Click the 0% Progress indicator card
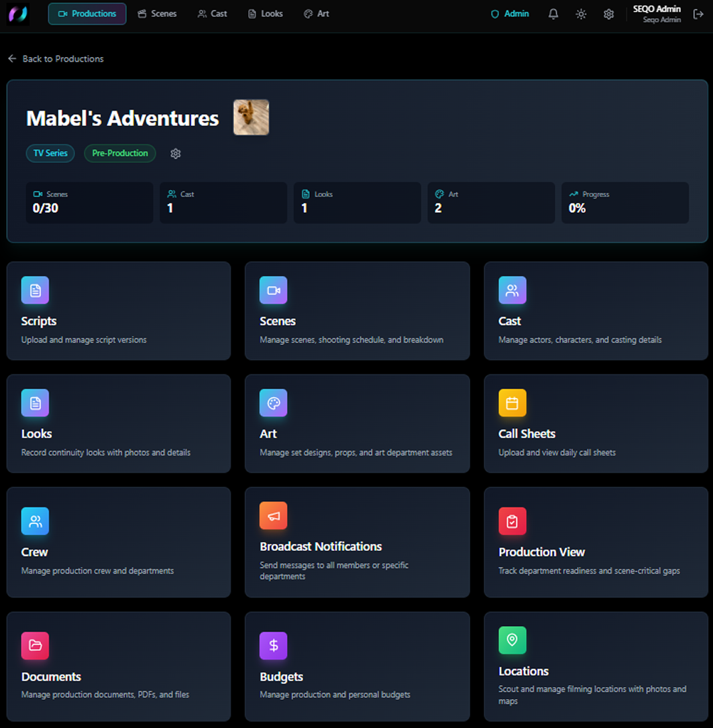The image size is (713, 728). pyautogui.click(x=624, y=203)
